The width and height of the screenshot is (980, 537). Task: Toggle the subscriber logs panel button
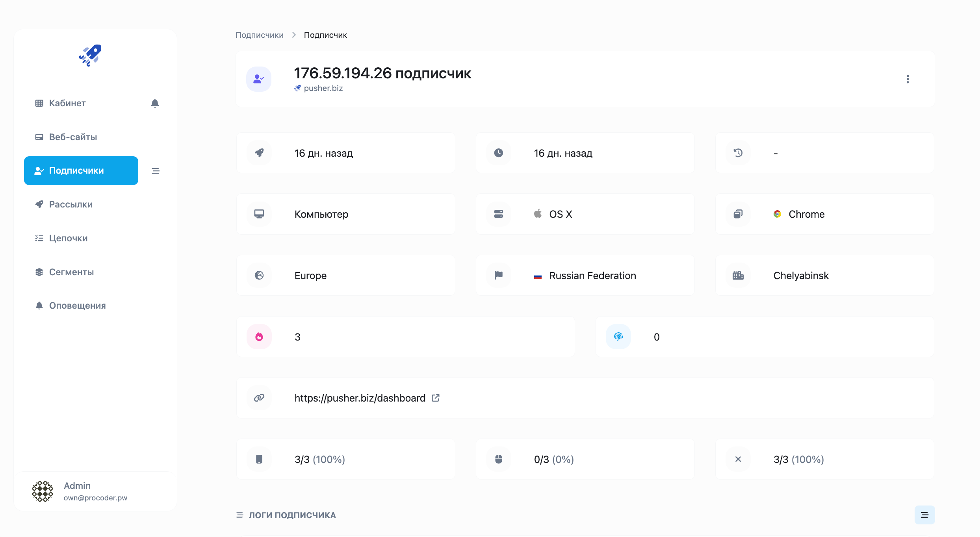(x=924, y=515)
